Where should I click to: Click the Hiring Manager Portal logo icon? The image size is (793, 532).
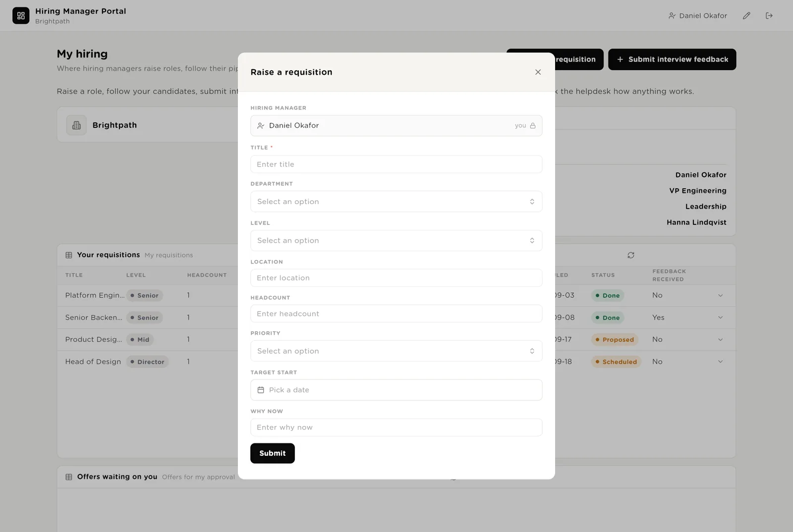click(21, 16)
